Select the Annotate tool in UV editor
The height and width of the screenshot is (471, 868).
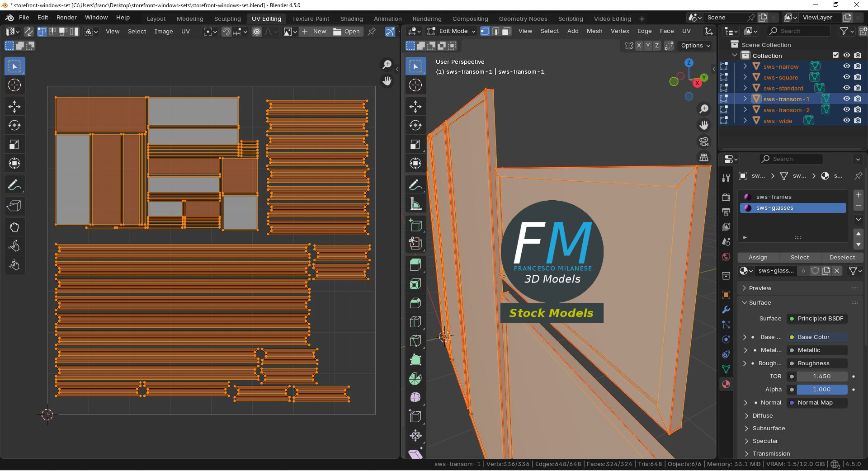(x=14, y=185)
